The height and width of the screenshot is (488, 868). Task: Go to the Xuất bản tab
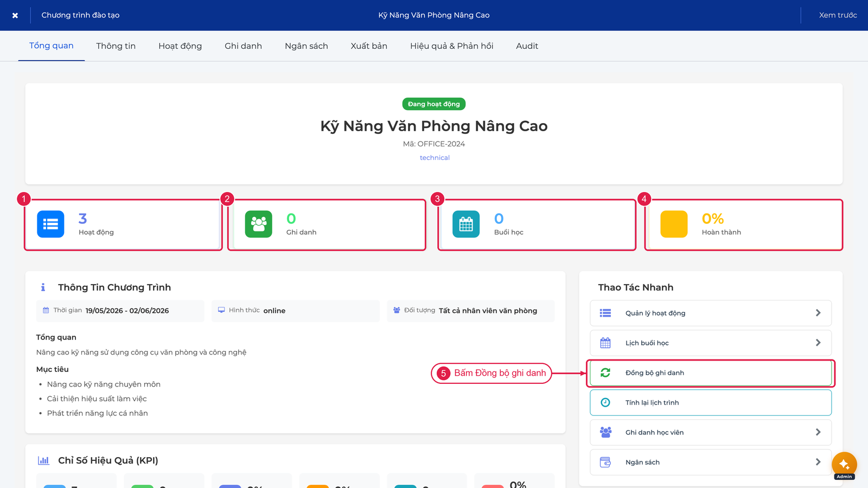[369, 46]
